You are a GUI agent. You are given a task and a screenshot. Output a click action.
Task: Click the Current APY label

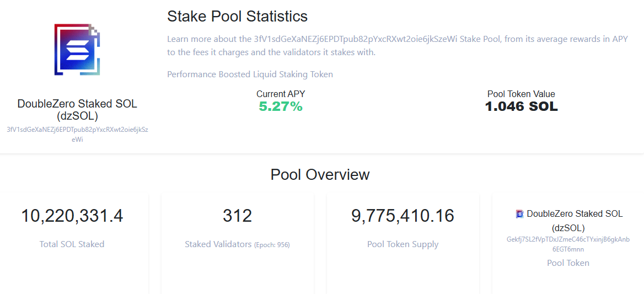[x=281, y=94]
